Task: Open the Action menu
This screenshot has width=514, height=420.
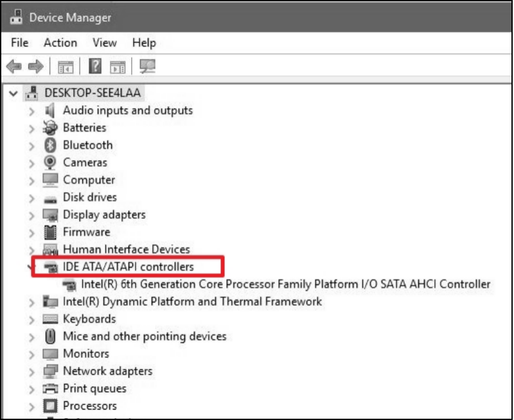Action: (60, 42)
